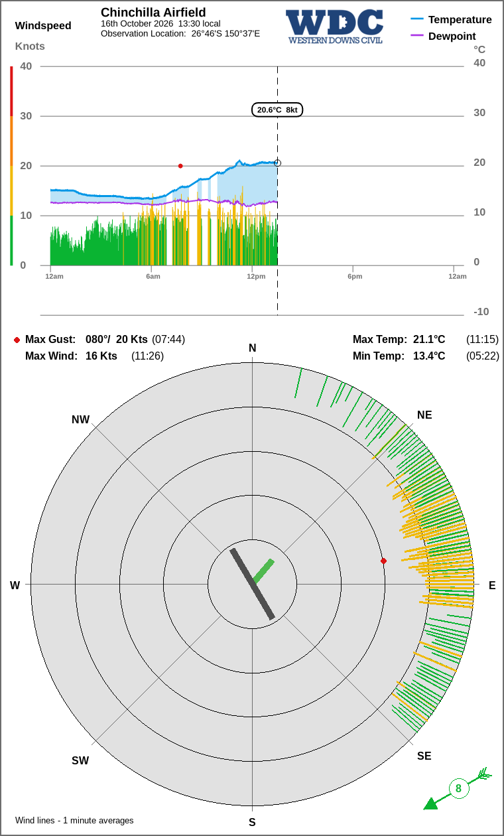The width and height of the screenshot is (504, 836).
Task: Click the Observation Location coordinates text
Action: click(x=180, y=33)
